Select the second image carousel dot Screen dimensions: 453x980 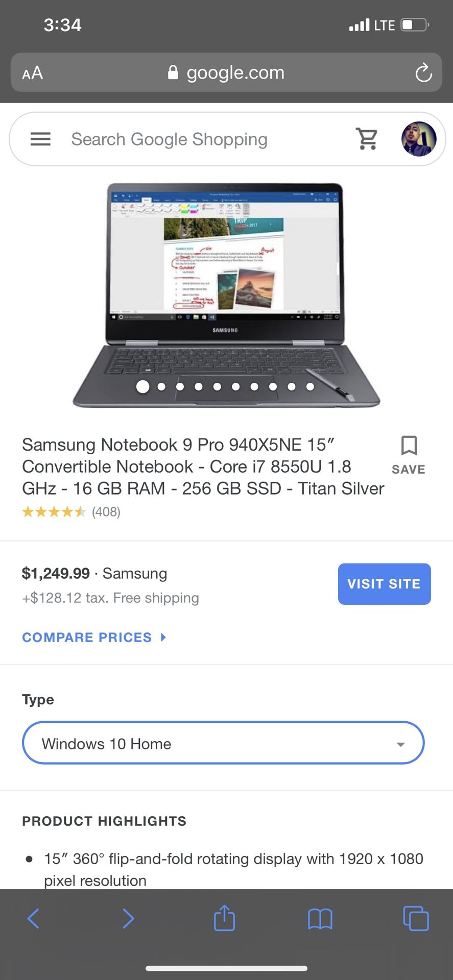(x=161, y=387)
